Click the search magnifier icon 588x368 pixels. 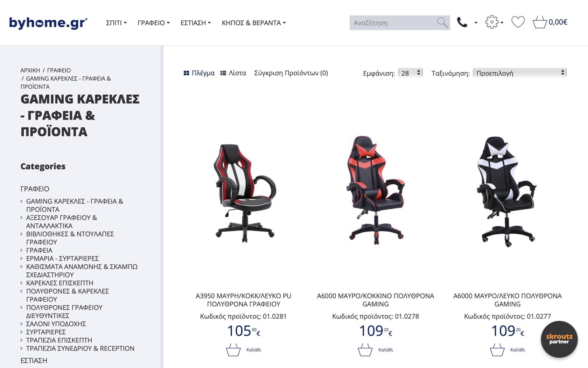(x=442, y=23)
